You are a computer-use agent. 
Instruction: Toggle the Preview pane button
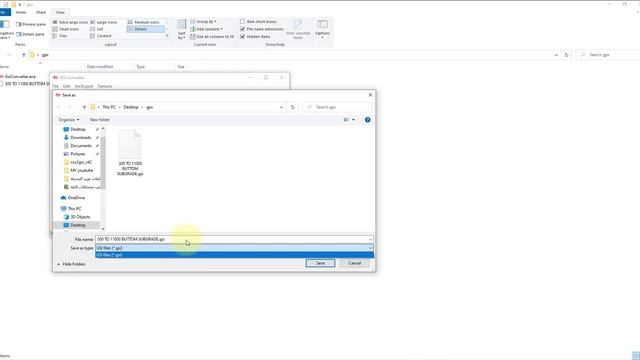coord(31,24)
